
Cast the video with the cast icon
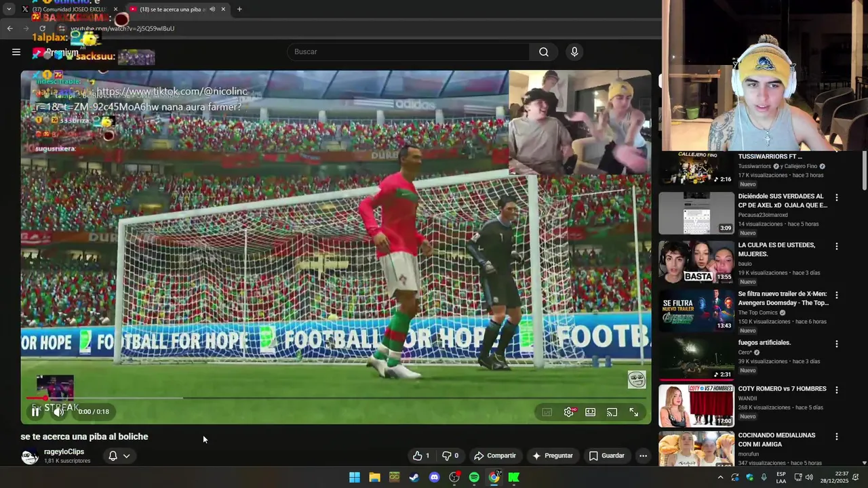[x=612, y=412]
